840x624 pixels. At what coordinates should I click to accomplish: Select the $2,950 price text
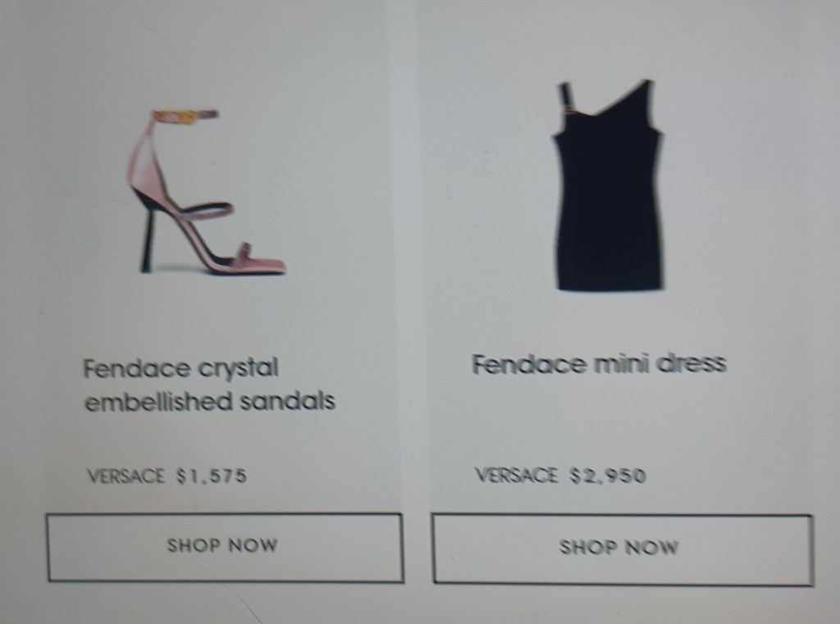point(608,475)
